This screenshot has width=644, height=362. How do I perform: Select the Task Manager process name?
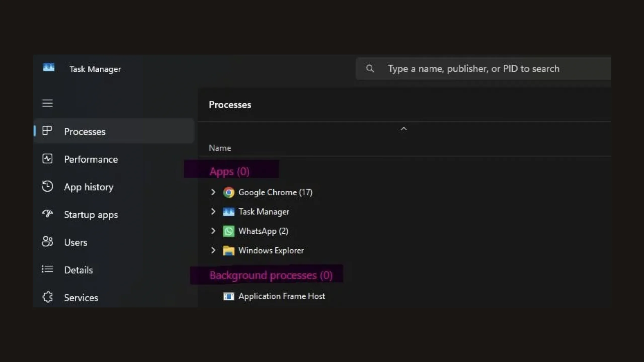pos(264,212)
